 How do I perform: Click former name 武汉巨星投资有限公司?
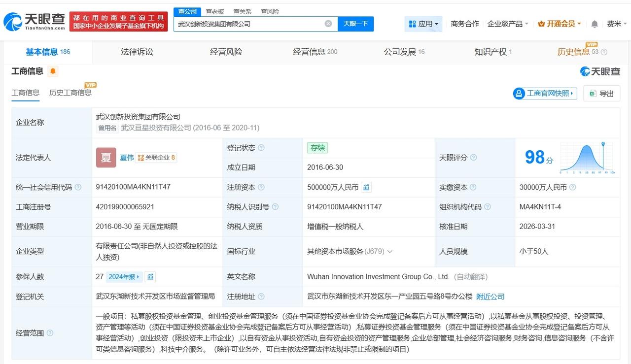(156, 128)
